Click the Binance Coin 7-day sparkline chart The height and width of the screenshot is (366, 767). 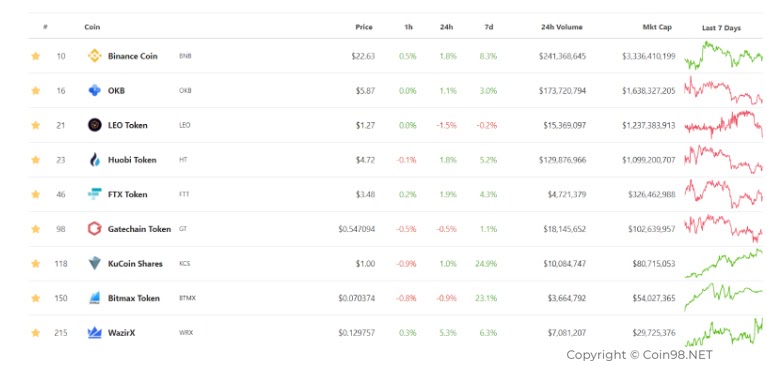point(723,55)
